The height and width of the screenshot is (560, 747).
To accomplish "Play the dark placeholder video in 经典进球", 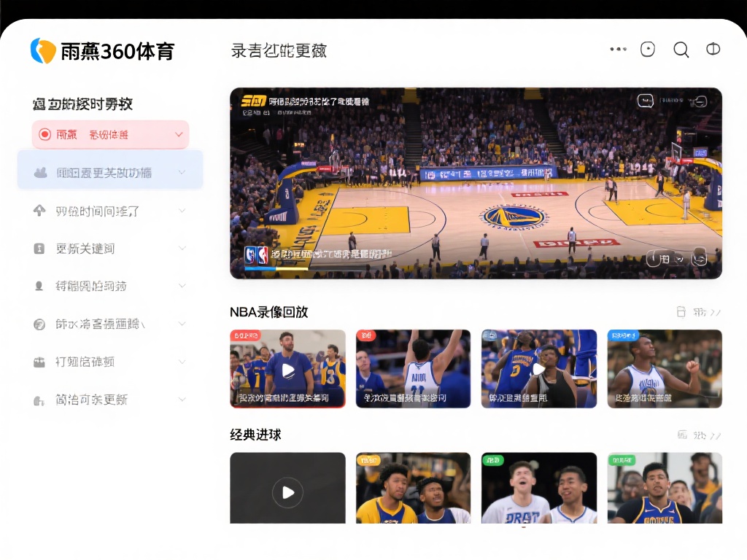I will pyautogui.click(x=287, y=493).
